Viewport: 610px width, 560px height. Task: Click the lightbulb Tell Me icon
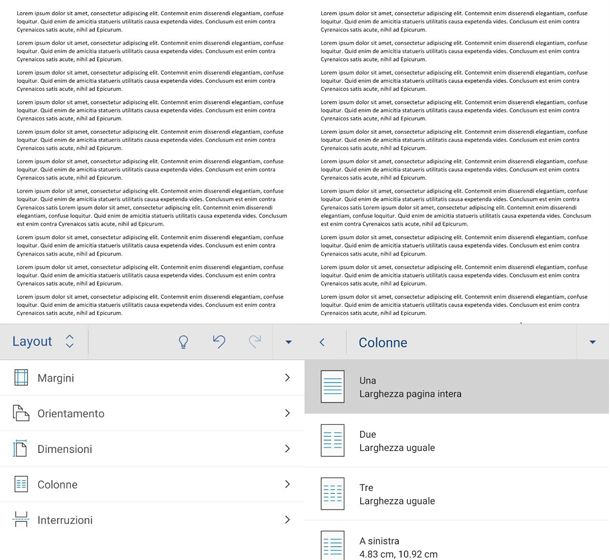pos(183,342)
